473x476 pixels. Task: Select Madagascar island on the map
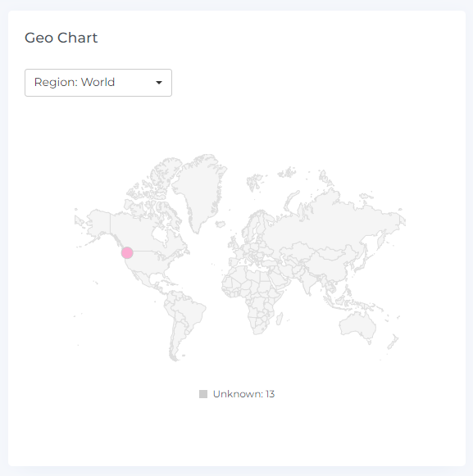click(280, 319)
